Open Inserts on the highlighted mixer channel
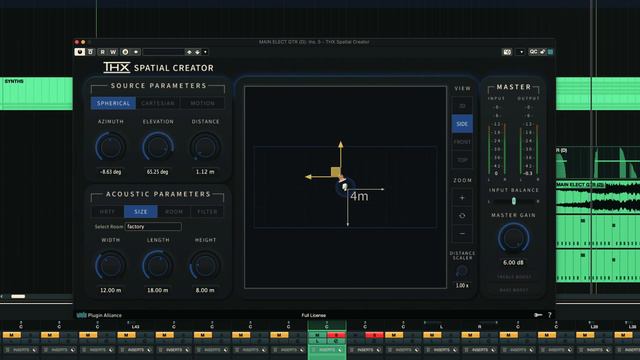Image resolution: width=640 pixels, height=360 pixels. coord(327,350)
